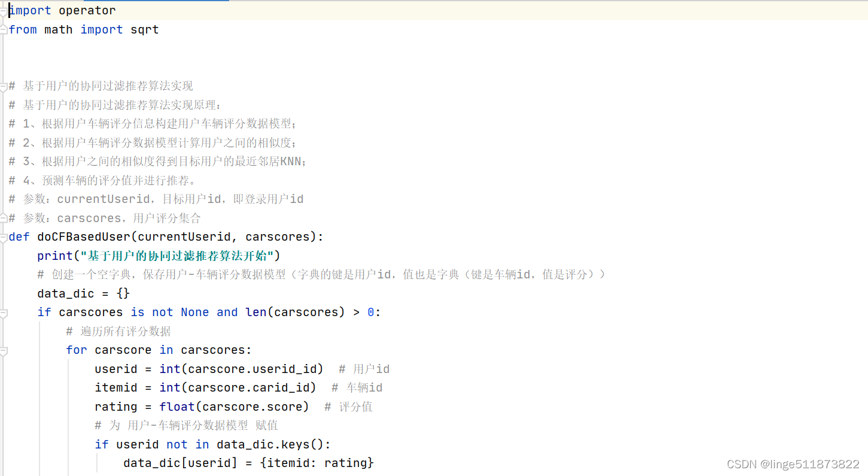
Task: Click 'carscore.score' inside float call
Action: point(252,407)
